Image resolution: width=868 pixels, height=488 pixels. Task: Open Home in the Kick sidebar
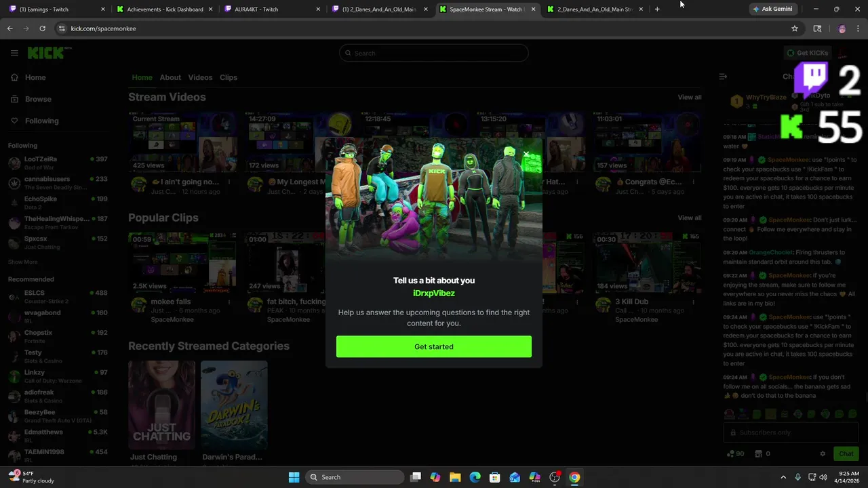[35, 77]
